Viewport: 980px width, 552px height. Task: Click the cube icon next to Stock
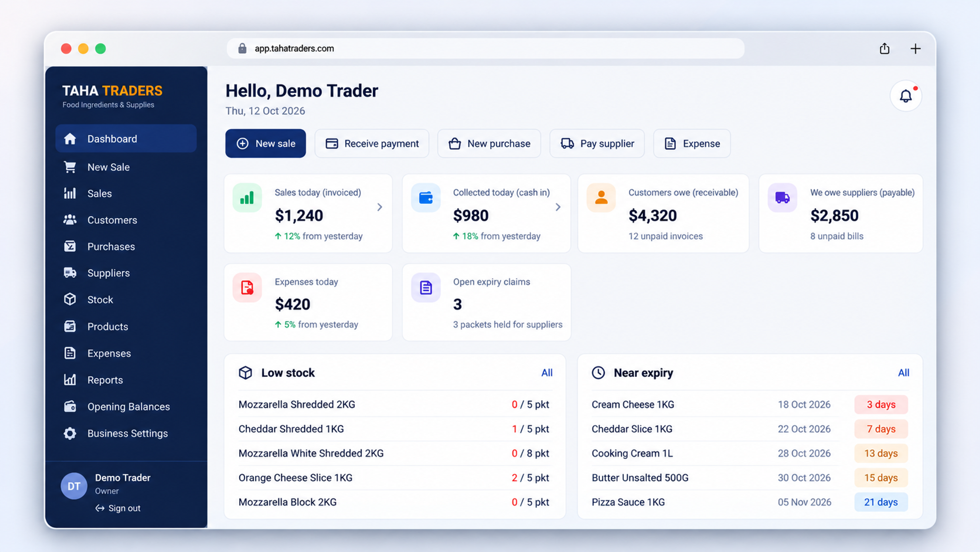70,300
